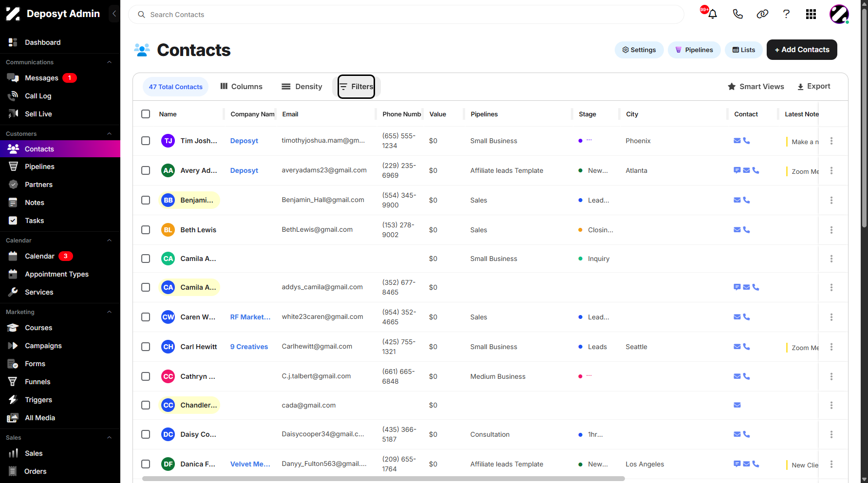
Task: Collapse the Sales sidebar section
Action: (x=109, y=438)
